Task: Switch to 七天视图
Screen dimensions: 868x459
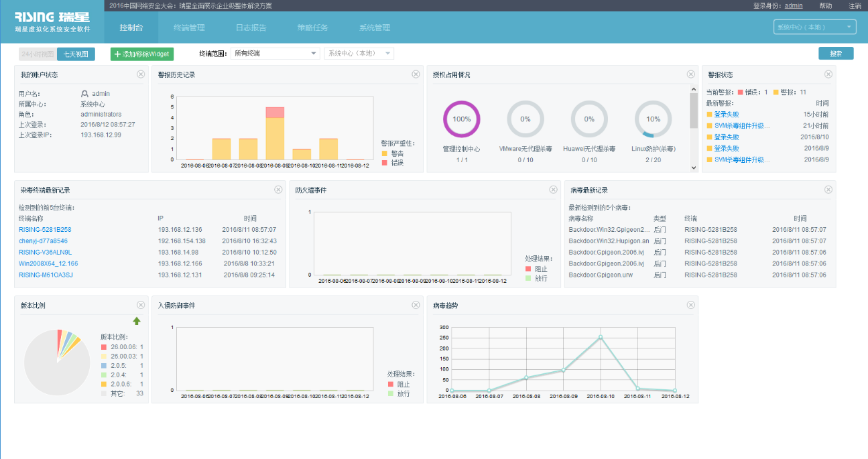Action: (76, 54)
